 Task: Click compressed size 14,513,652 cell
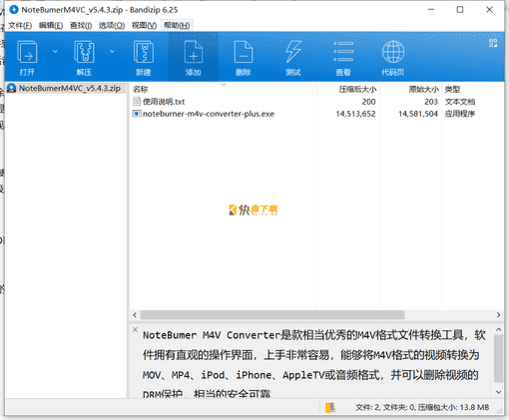(355, 114)
